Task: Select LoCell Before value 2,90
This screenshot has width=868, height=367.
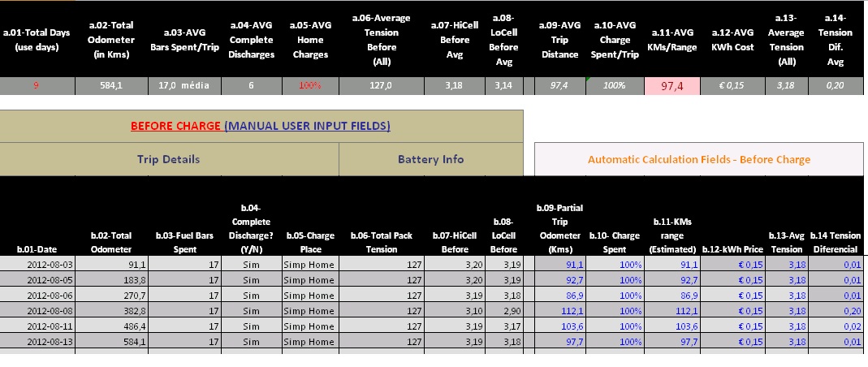Action: tap(503, 311)
